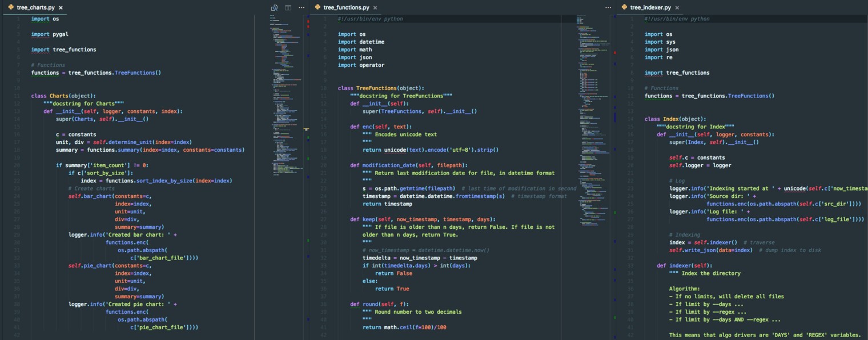868x340 pixels.
Task: Click 'class Index(object):' line
Action: click(675, 119)
